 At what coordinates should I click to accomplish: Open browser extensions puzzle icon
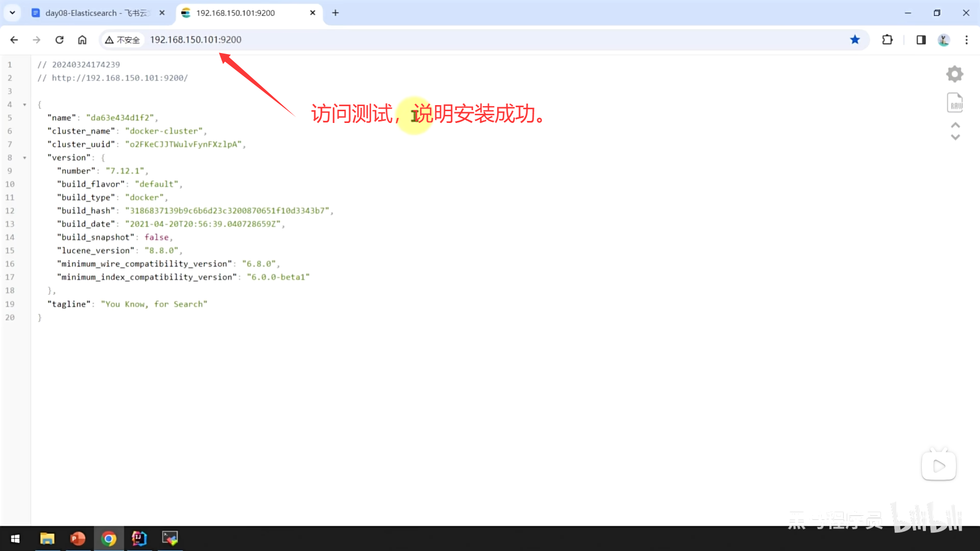(887, 40)
